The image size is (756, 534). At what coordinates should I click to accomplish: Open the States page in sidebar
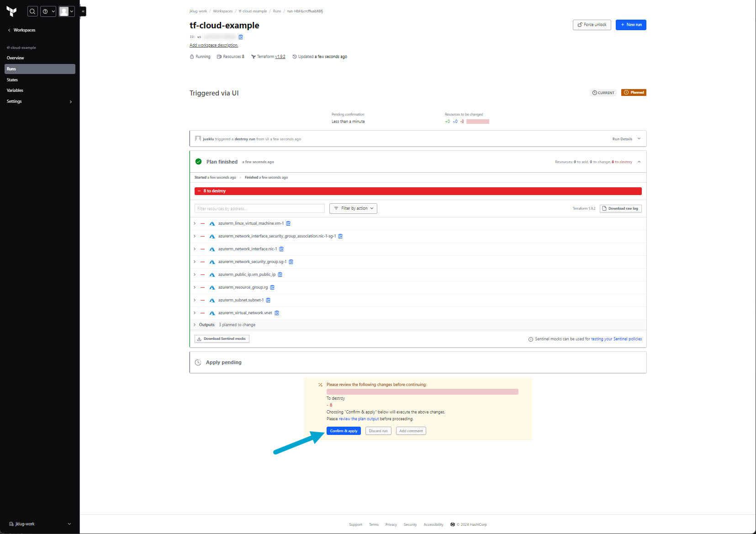[12, 80]
